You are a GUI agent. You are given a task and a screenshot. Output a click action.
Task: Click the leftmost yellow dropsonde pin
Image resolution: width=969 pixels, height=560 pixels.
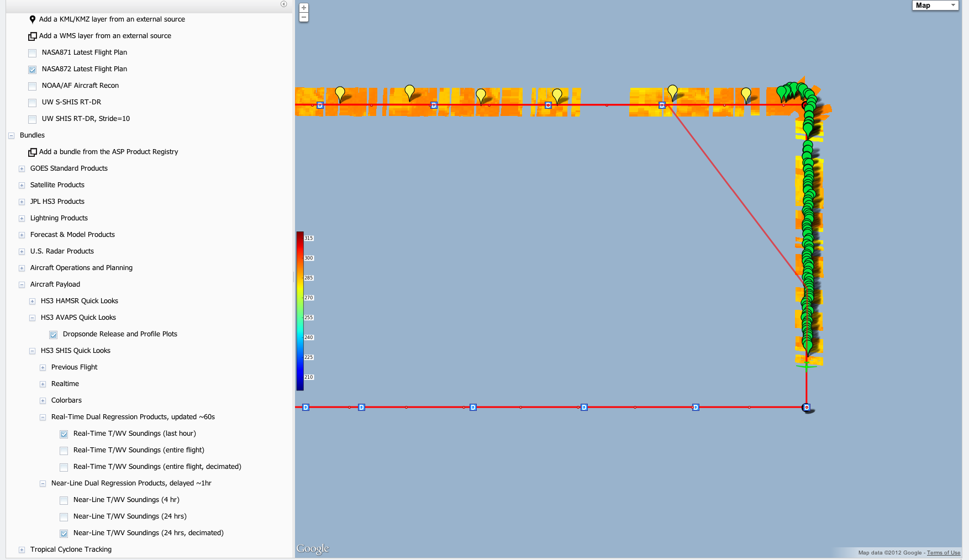tap(340, 93)
